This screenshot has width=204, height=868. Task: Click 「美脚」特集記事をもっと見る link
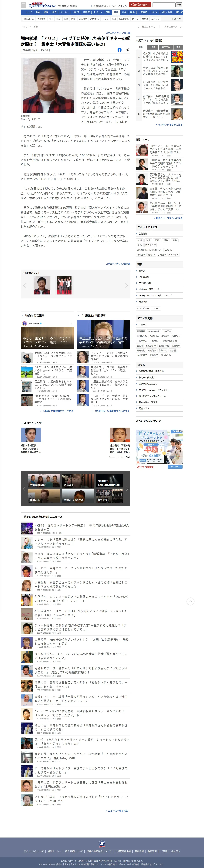click(x=57, y=411)
